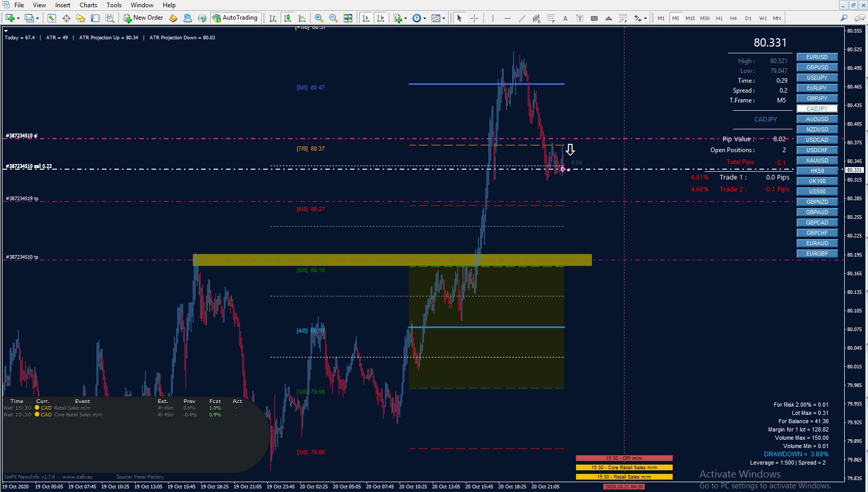
Task: Open the Terminal panel icon
Action: 95,18
